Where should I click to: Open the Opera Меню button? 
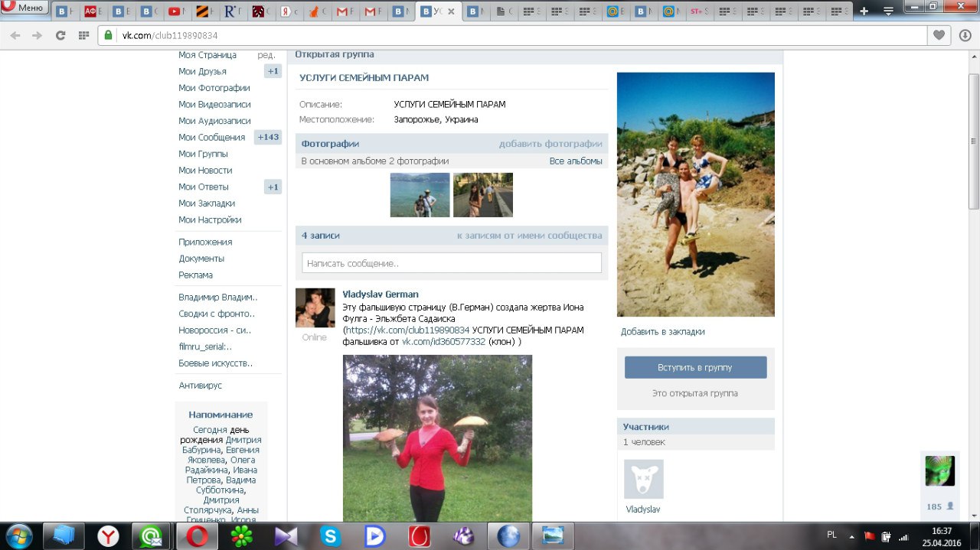click(x=25, y=8)
